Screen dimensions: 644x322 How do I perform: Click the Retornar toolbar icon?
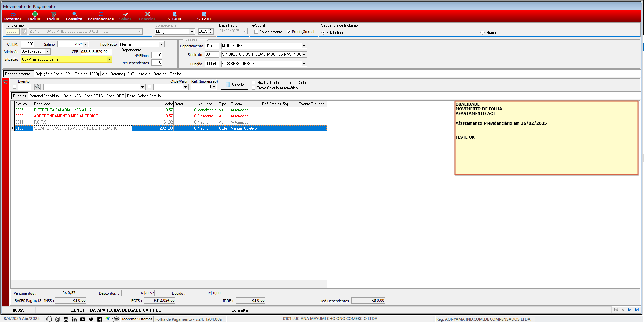tap(13, 14)
